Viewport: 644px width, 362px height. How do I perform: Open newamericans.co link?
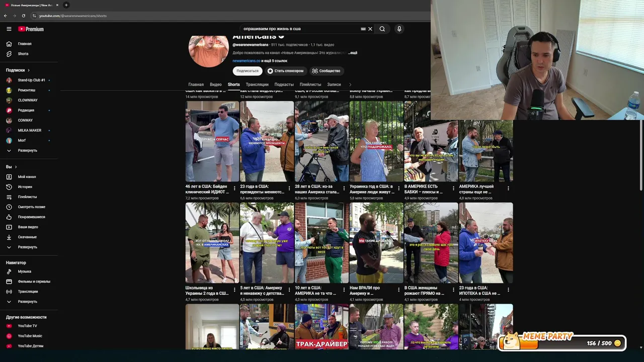[x=247, y=61]
